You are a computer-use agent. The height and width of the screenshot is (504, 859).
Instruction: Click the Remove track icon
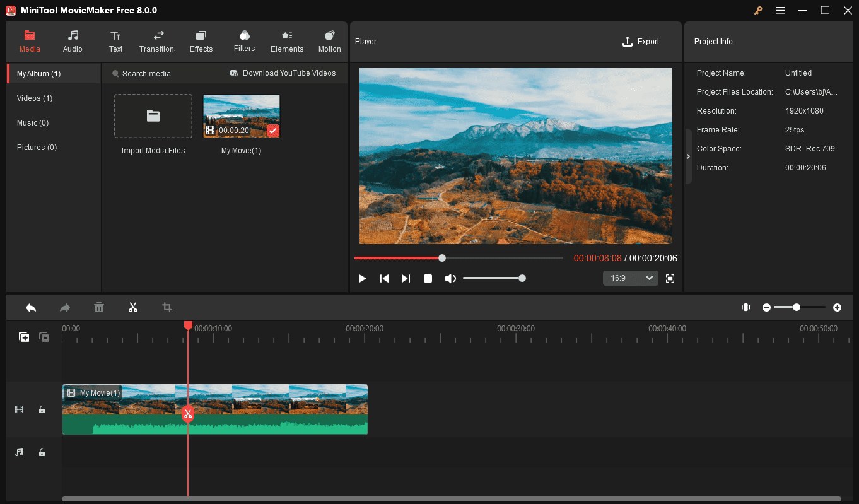(44, 337)
